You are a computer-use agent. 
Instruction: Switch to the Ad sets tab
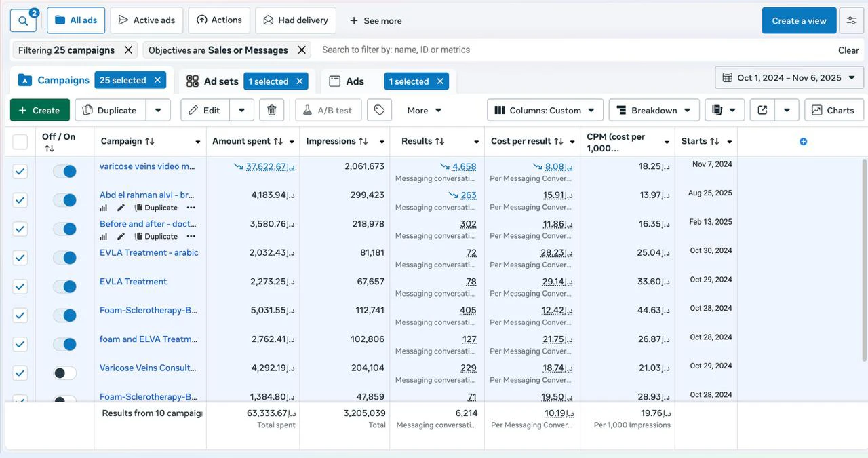(x=214, y=81)
